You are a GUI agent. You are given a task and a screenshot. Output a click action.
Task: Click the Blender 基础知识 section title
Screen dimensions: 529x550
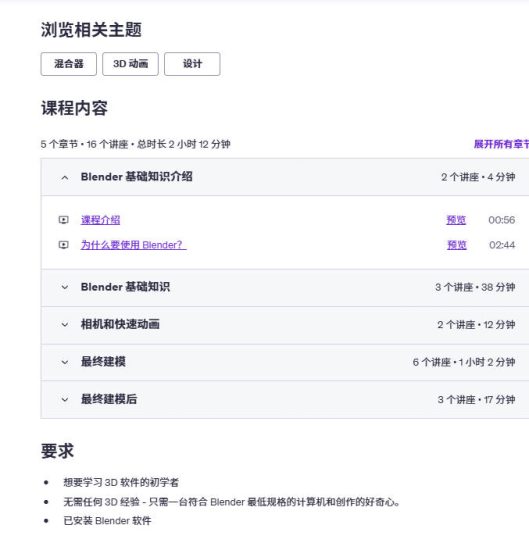tap(125, 287)
